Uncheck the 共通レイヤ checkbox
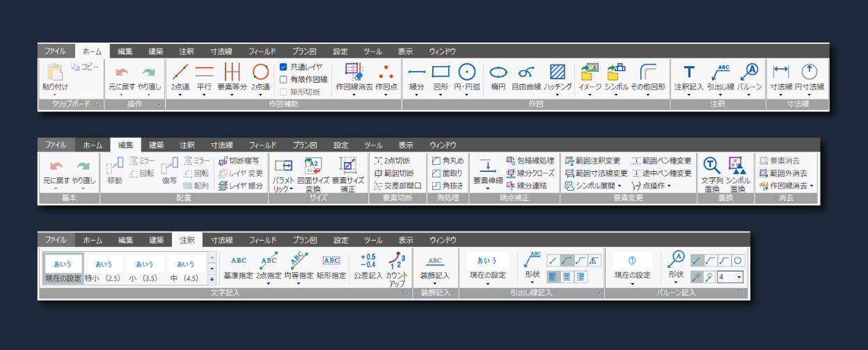Screen dimensions: 868x350 (283, 67)
